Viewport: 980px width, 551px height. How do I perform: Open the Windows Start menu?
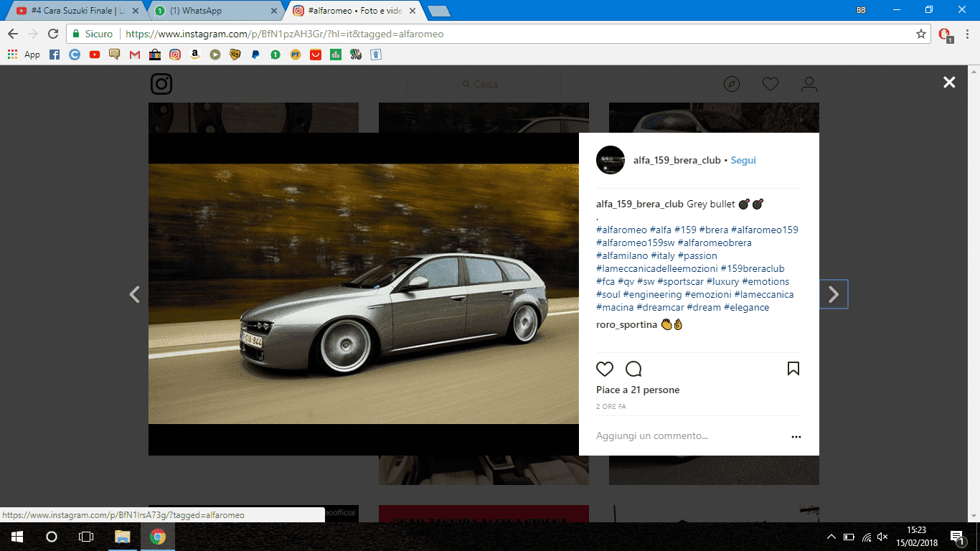[17, 537]
